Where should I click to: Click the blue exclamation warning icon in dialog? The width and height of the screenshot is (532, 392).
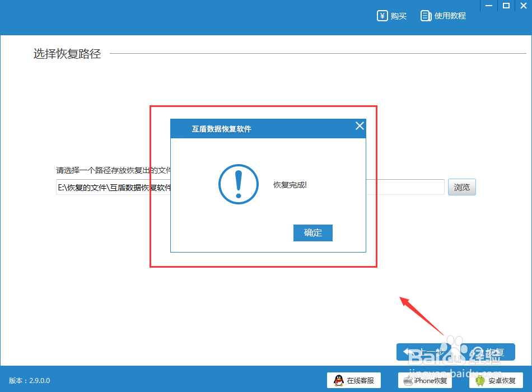pyautogui.click(x=238, y=185)
